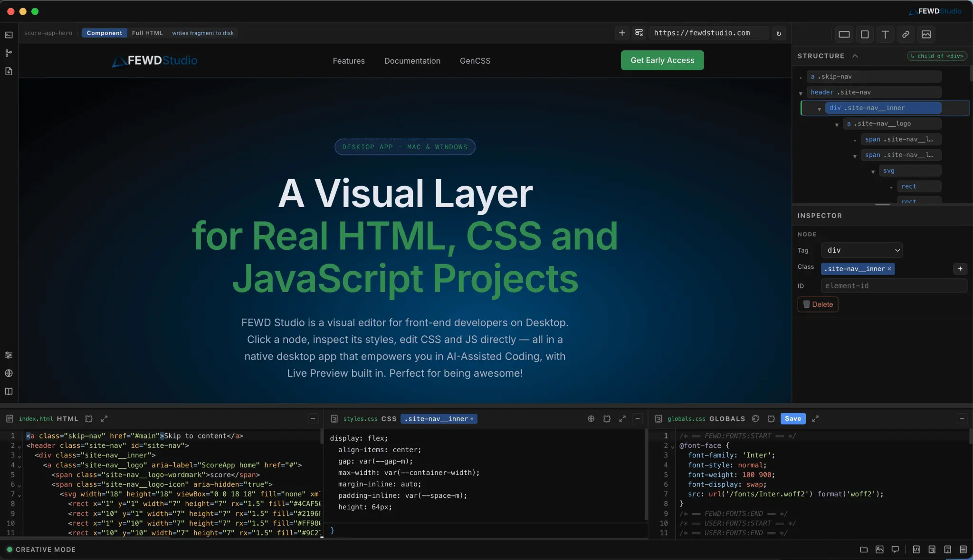This screenshot has width=973, height=560.
Task: Collapse the header .site-nav tree node
Action: click(801, 93)
